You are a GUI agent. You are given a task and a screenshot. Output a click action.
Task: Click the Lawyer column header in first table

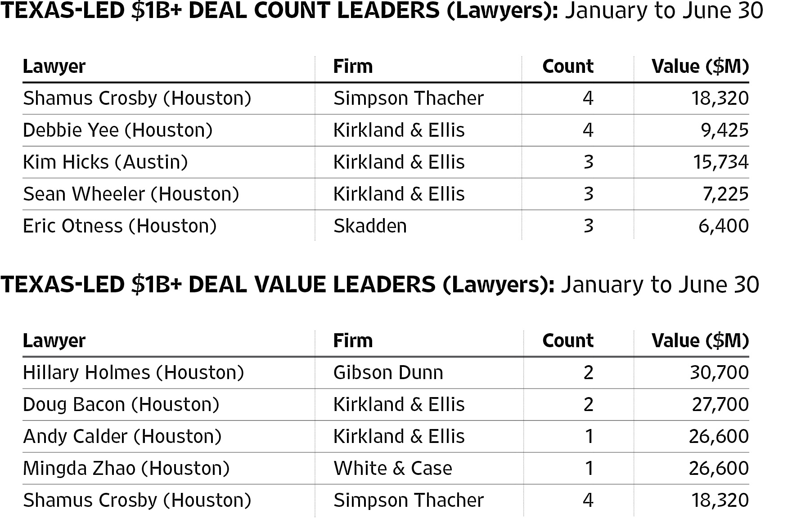54,67
